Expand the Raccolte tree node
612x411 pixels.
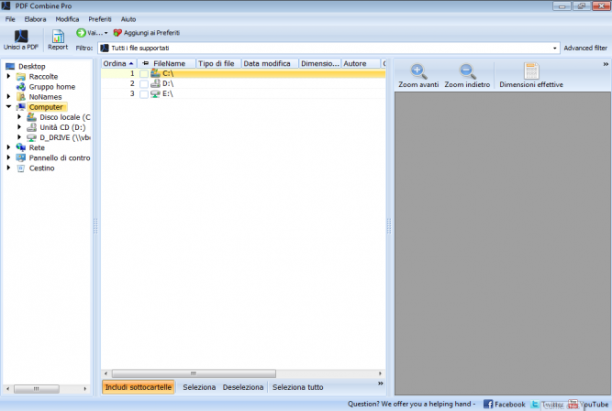[x=9, y=77]
